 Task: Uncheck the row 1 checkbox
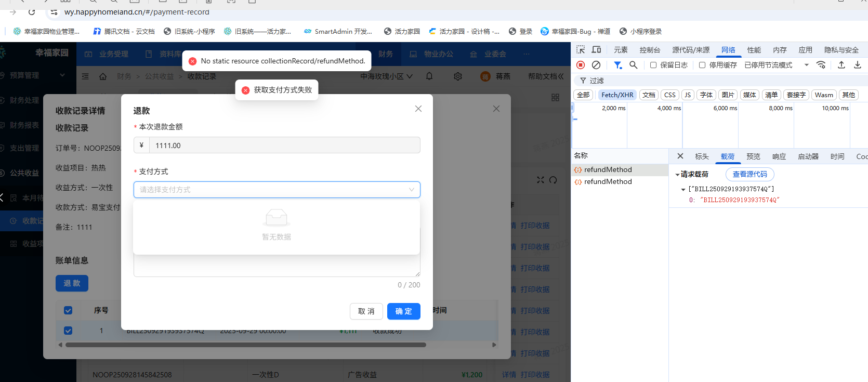tap(68, 331)
